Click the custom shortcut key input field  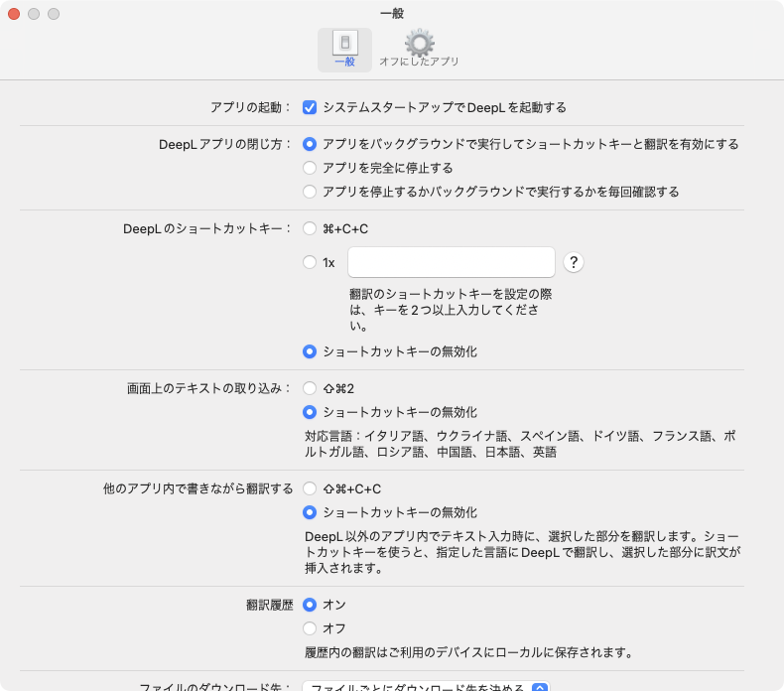[x=451, y=262]
